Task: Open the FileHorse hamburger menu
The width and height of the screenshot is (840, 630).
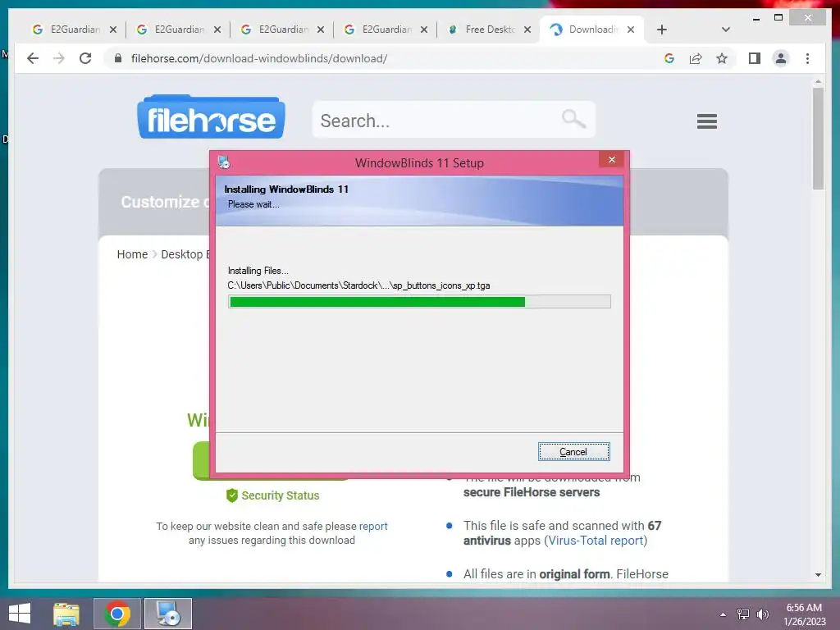Action: pyautogui.click(x=707, y=121)
